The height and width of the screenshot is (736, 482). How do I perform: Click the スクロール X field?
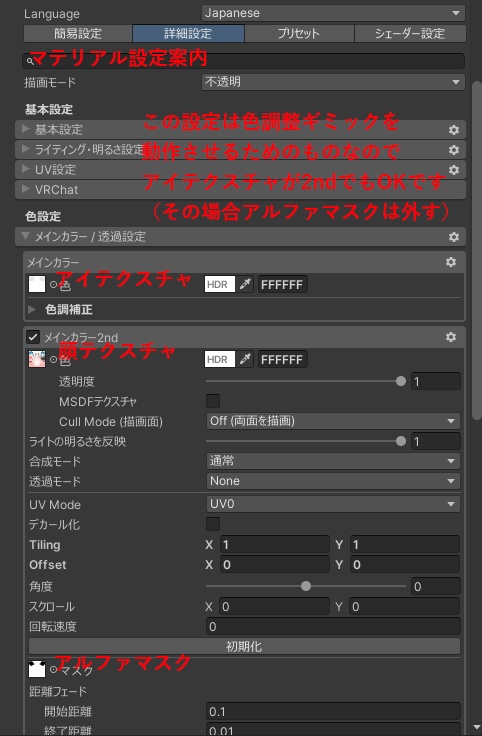[x=275, y=606]
